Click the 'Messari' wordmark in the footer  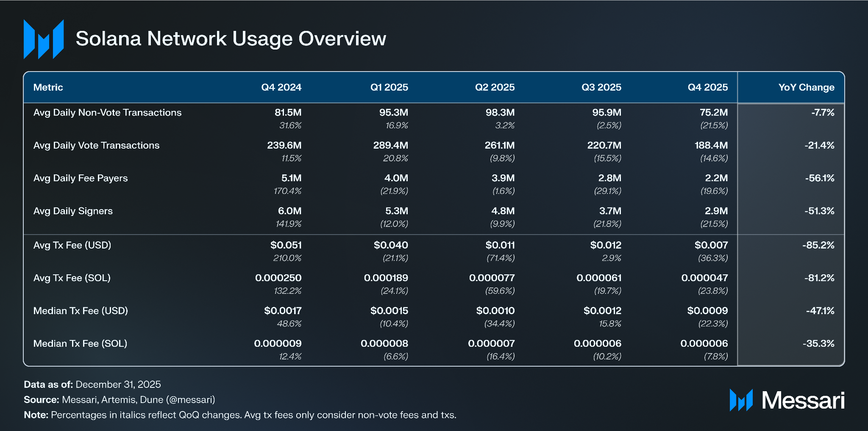coord(803,400)
